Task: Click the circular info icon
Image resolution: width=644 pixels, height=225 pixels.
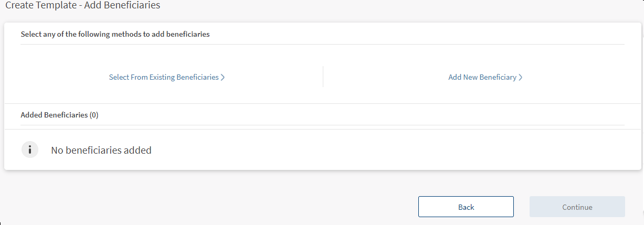Action: click(30, 149)
